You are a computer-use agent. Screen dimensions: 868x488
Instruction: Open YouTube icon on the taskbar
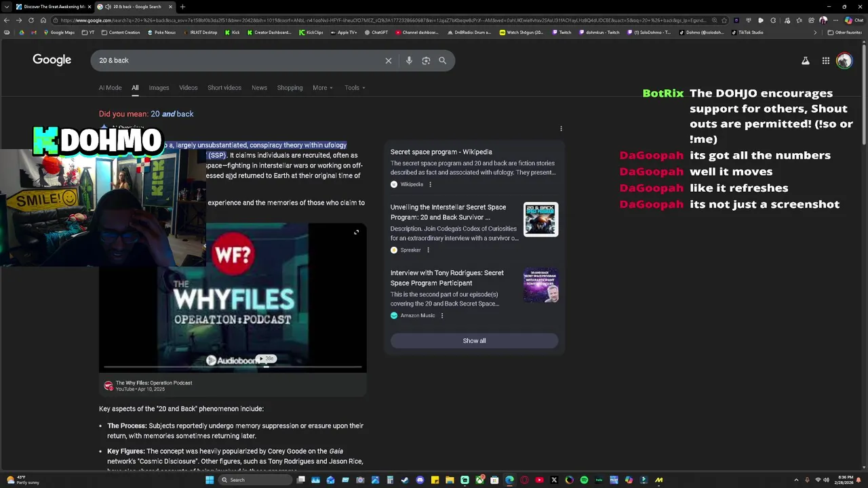tap(539, 480)
